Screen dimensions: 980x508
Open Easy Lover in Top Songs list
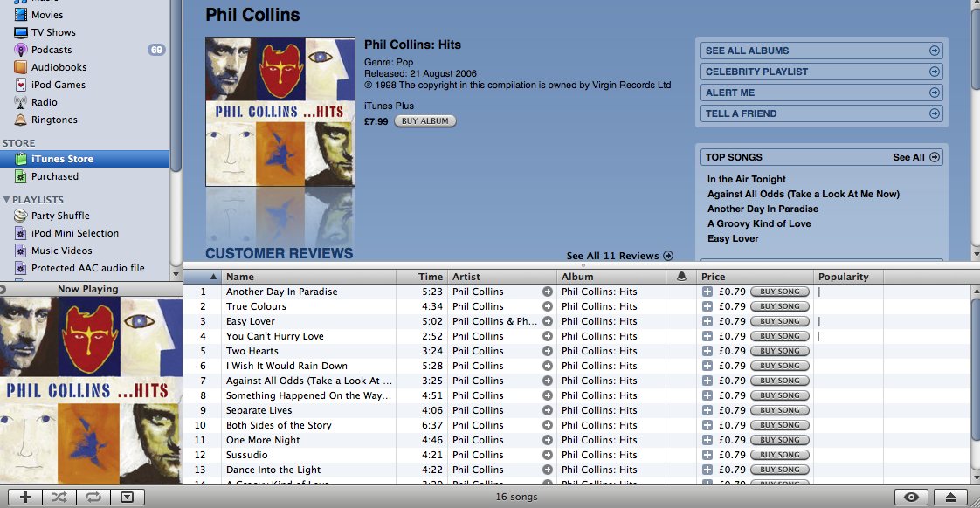[733, 238]
